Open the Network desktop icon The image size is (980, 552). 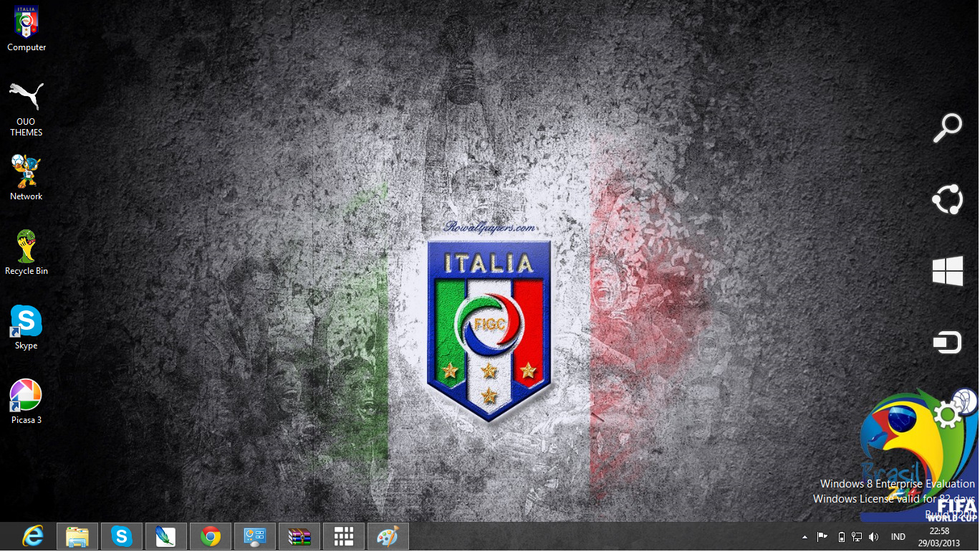point(25,172)
